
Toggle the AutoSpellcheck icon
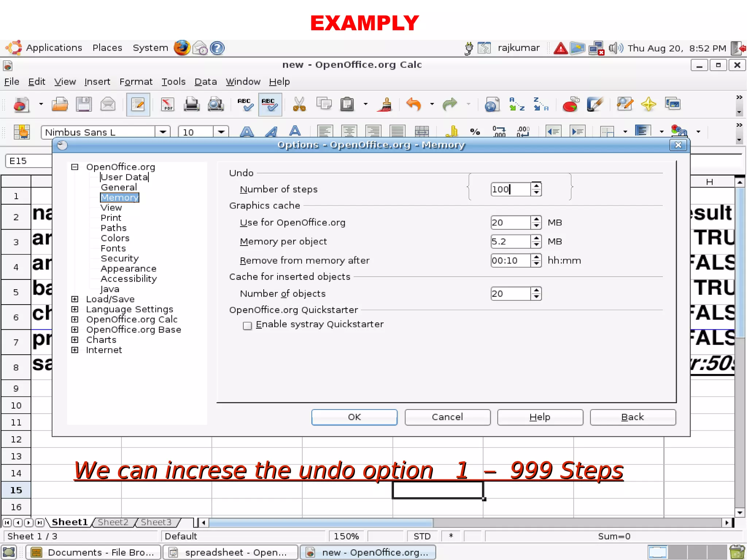[x=270, y=105]
